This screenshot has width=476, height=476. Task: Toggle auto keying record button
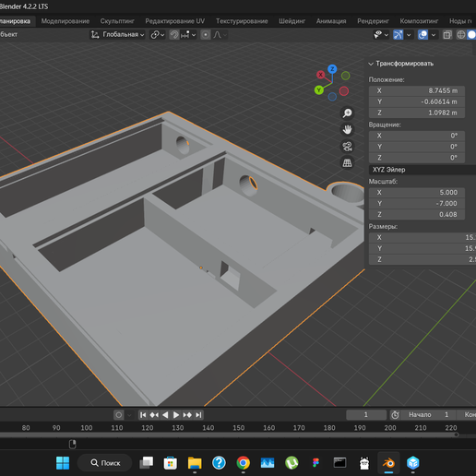(119, 415)
